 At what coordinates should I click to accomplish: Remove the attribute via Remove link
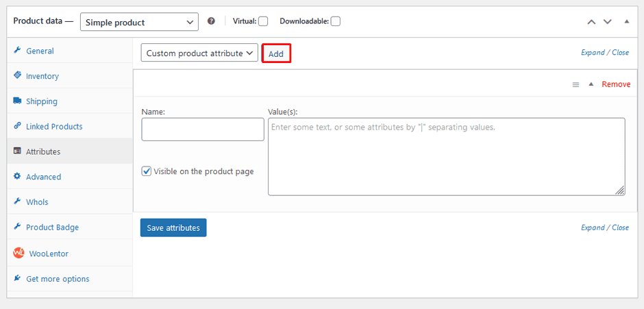pyautogui.click(x=616, y=84)
